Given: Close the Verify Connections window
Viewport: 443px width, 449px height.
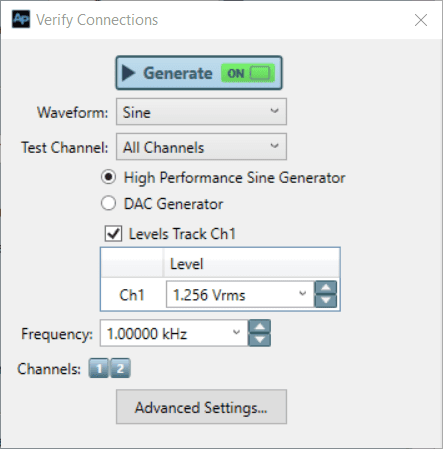Looking at the screenshot, I should (421, 20).
